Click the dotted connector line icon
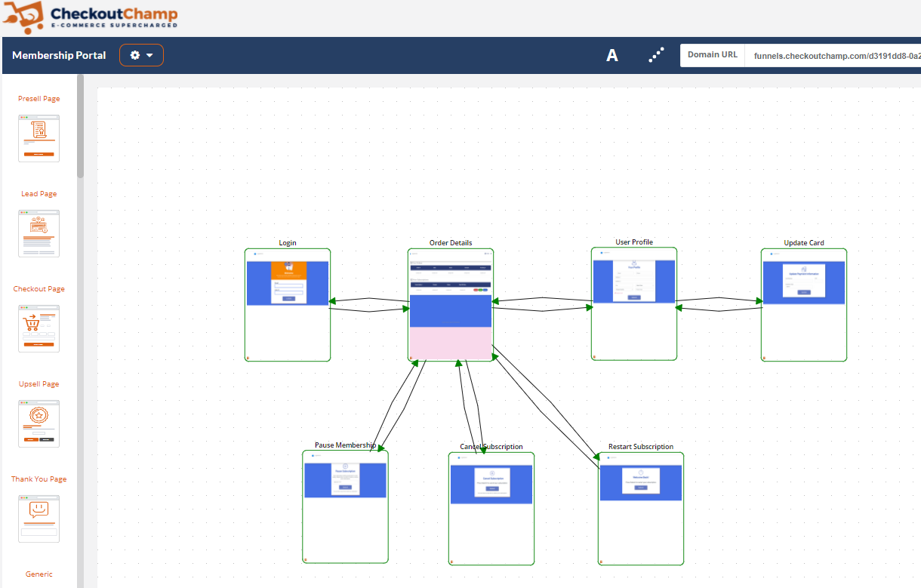This screenshot has width=921, height=588. 656,55
